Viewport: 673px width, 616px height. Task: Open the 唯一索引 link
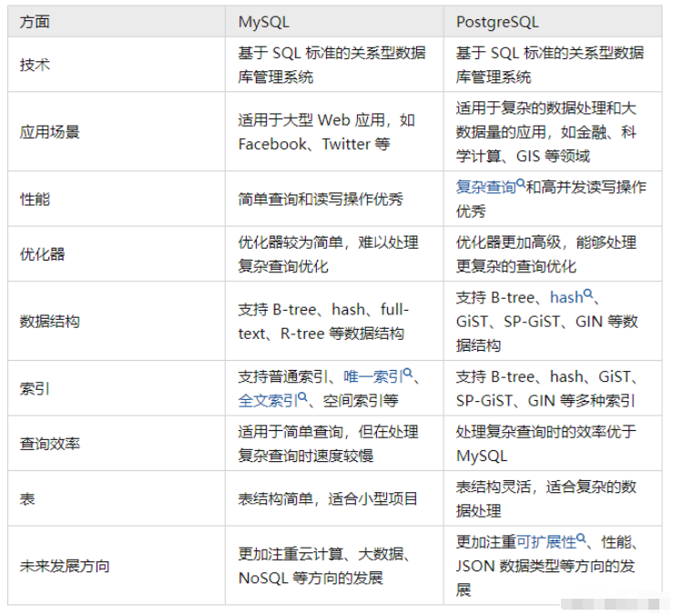pyautogui.click(x=373, y=376)
